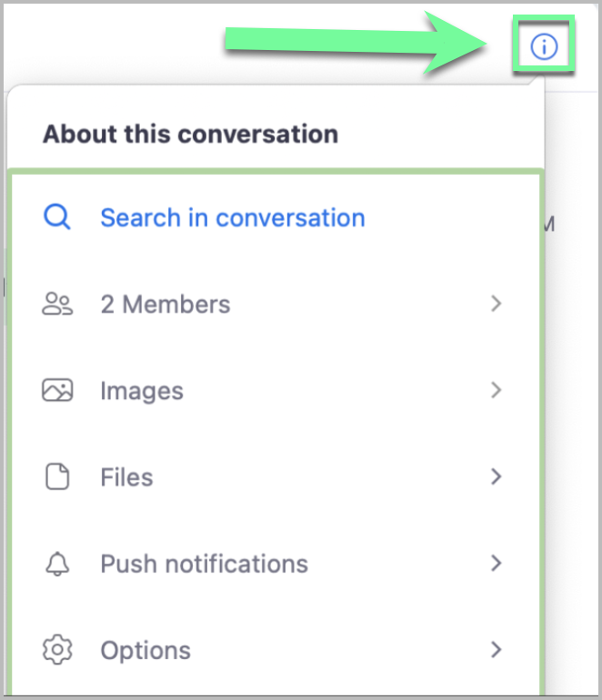
Task: Expand the Images row chevron
Action: click(x=497, y=390)
